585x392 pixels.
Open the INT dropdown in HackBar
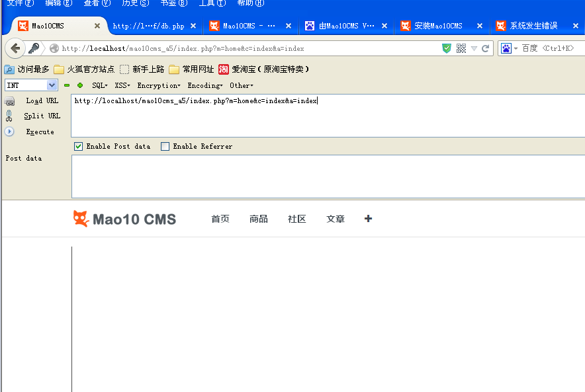[x=31, y=85]
